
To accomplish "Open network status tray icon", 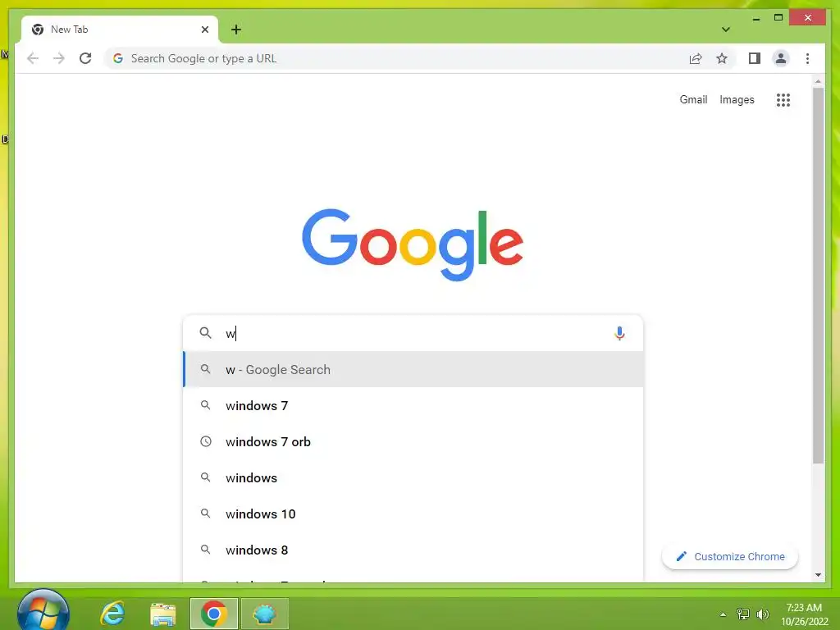I will 742,614.
